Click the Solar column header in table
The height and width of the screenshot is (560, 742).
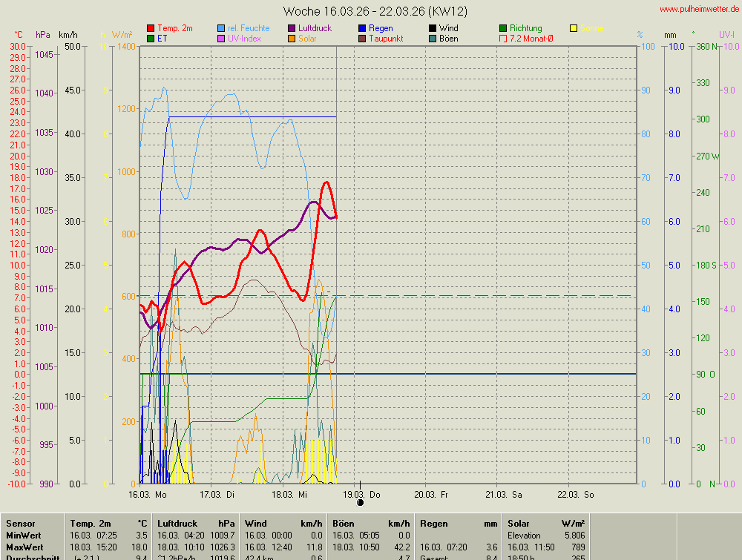pos(519,524)
